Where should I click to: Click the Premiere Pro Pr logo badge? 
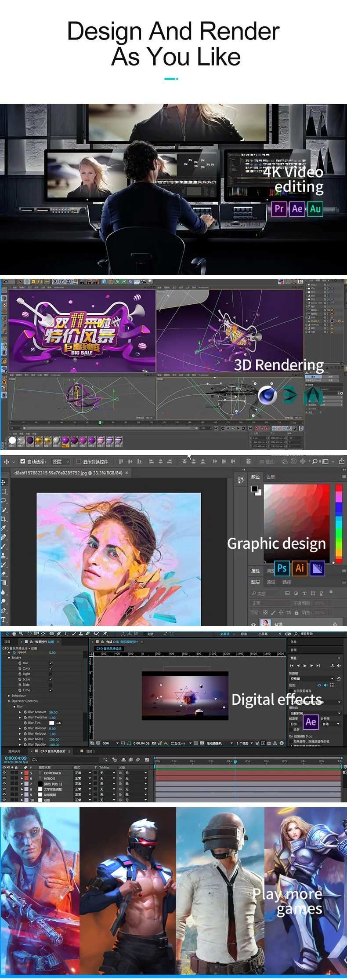pos(279,209)
